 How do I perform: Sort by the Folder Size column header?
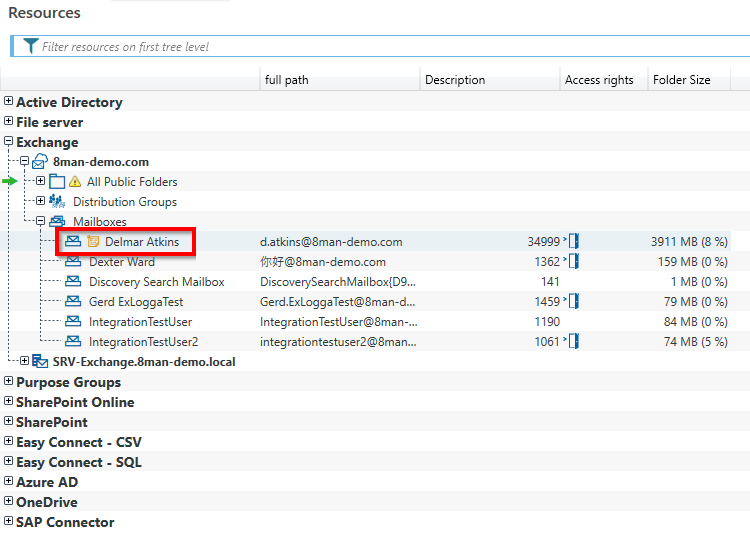pos(681,80)
